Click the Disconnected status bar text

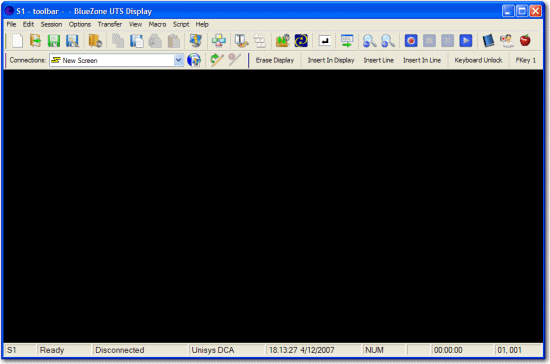pos(120,350)
